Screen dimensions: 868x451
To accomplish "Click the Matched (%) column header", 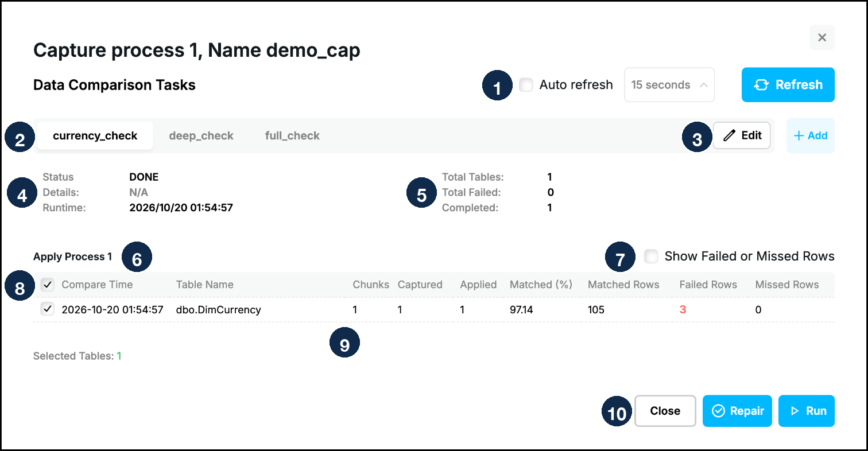I will pos(541,285).
